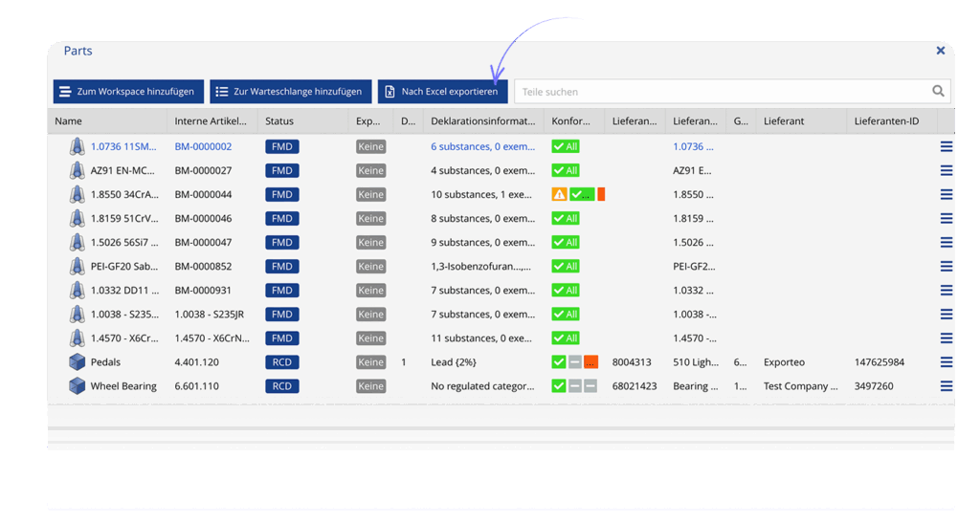Click material icon of 1.8550 34CrA row
Image resolution: width=980 pixels, height=523 pixels.
pos(77,195)
